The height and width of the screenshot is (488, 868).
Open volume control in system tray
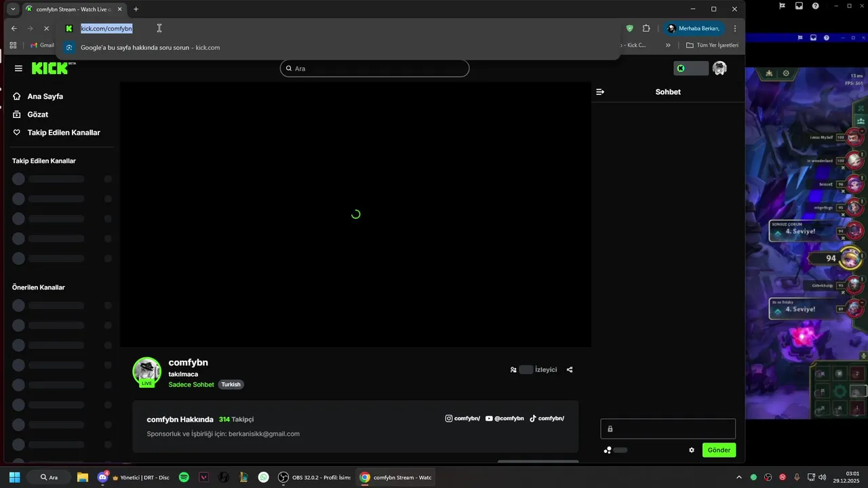coord(822,477)
